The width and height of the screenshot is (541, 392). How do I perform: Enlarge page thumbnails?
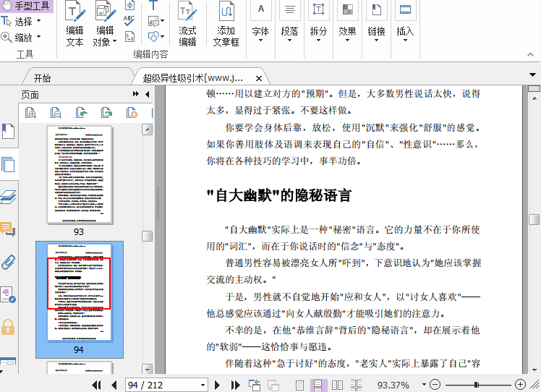coord(30,113)
